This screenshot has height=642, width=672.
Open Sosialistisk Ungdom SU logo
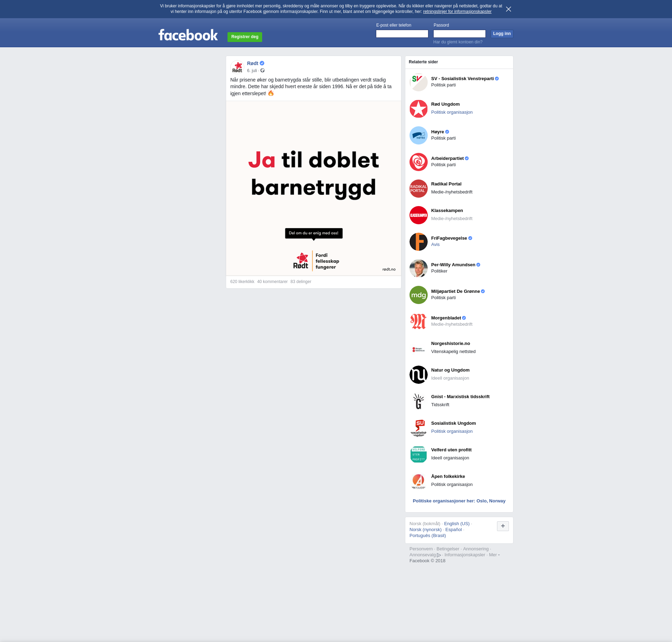(419, 428)
